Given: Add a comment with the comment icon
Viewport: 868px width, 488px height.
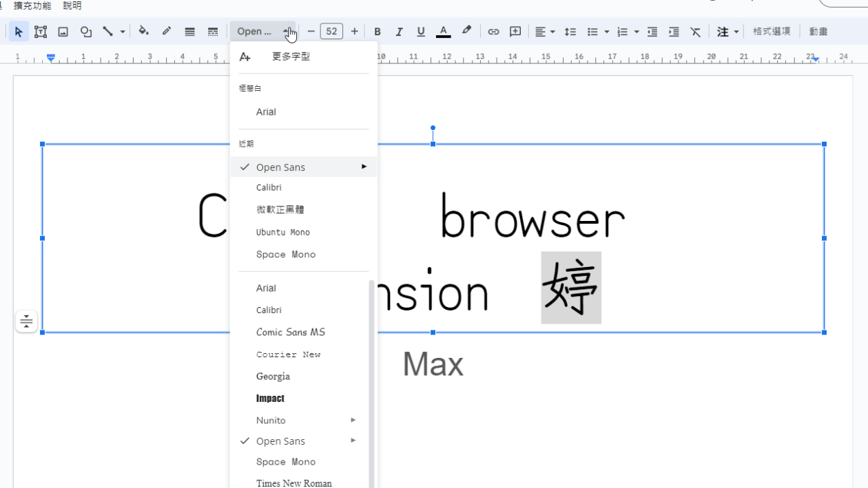Looking at the screenshot, I should point(515,31).
